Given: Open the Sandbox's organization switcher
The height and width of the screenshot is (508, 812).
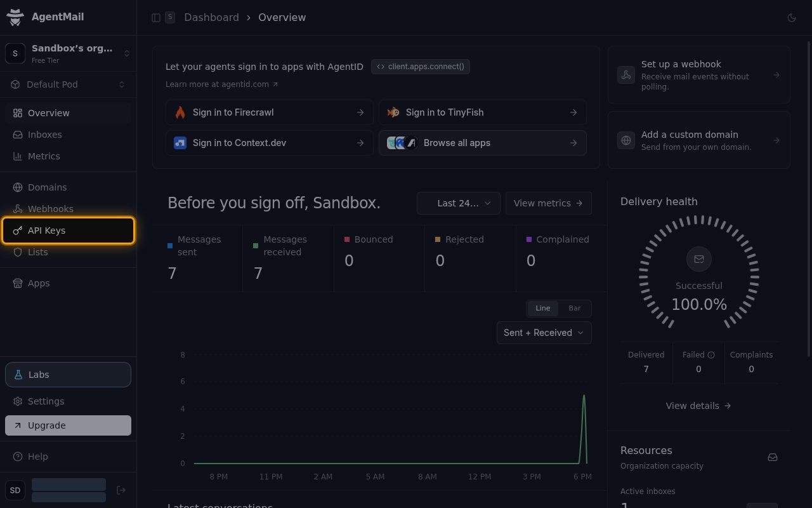Looking at the screenshot, I should pyautogui.click(x=69, y=53).
